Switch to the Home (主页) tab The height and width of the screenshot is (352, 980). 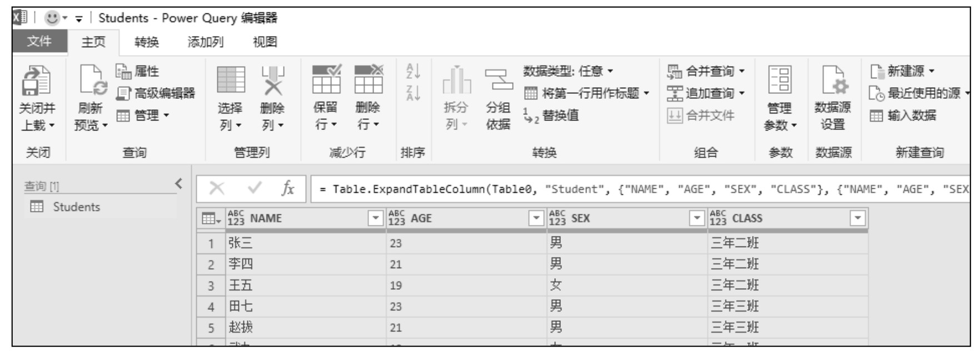click(x=93, y=42)
